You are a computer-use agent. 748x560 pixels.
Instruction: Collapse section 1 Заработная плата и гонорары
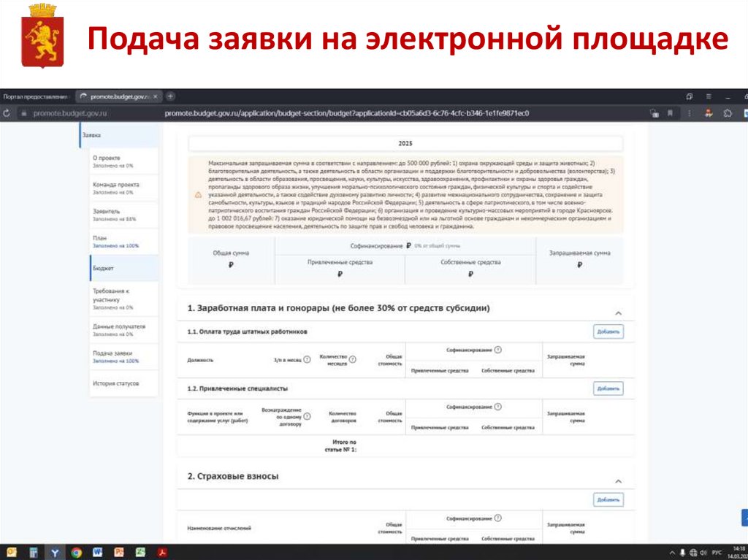pos(618,313)
